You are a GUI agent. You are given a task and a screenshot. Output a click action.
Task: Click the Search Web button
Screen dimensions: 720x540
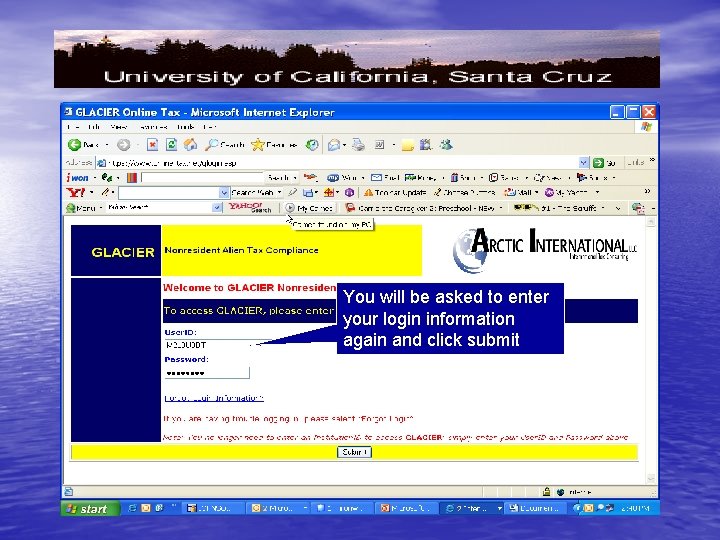pos(252,192)
